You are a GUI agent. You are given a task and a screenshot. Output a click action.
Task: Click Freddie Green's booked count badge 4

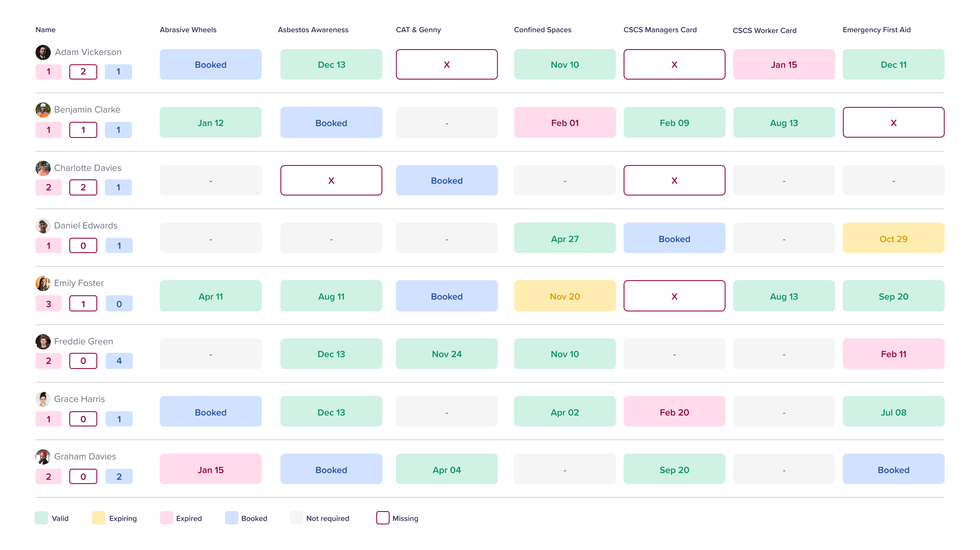[x=119, y=361]
